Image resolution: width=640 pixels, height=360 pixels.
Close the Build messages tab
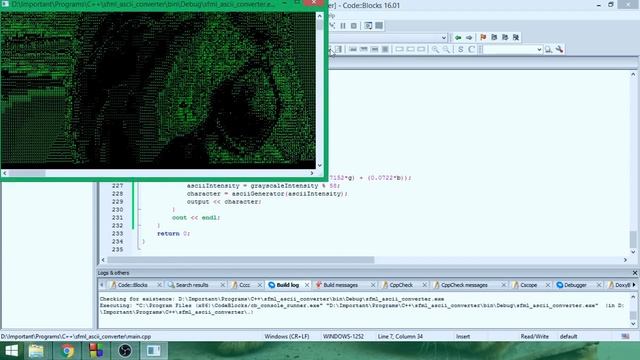[x=373, y=285]
